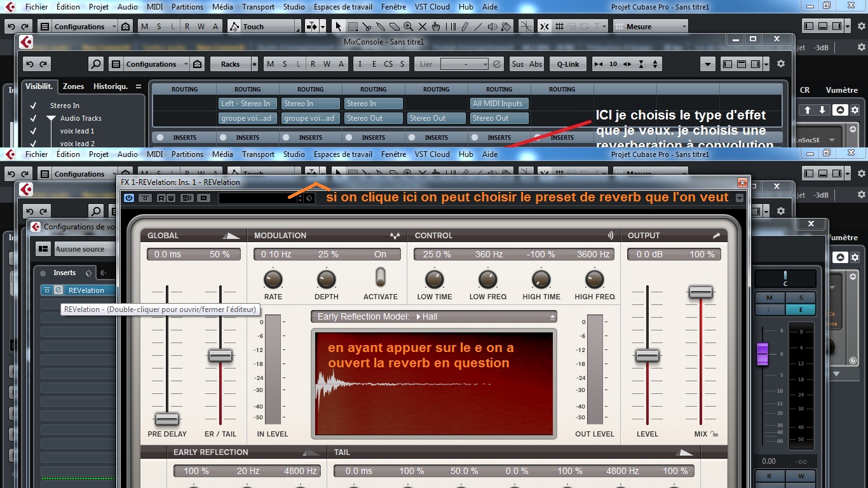Click the arrow icon in the OUTPUT header

[716, 236]
